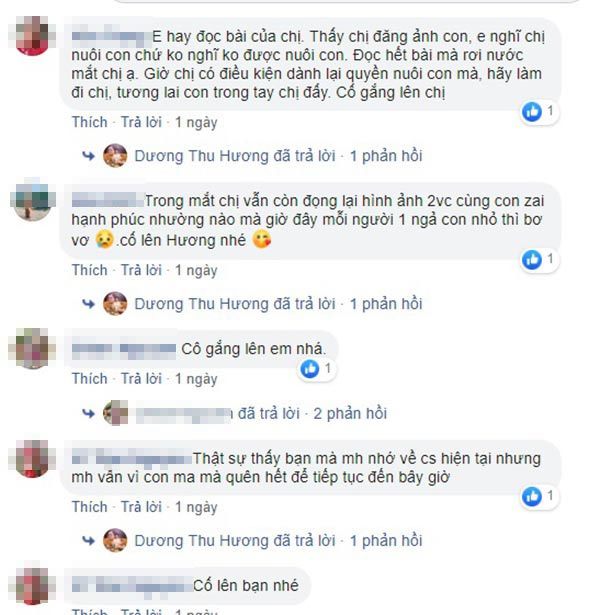Image resolution: width=600 pixels, height=615 pixels.
Task: Click like reaction on 'Cô gắng lên em nhá'
Action: [x=310, y=369]
